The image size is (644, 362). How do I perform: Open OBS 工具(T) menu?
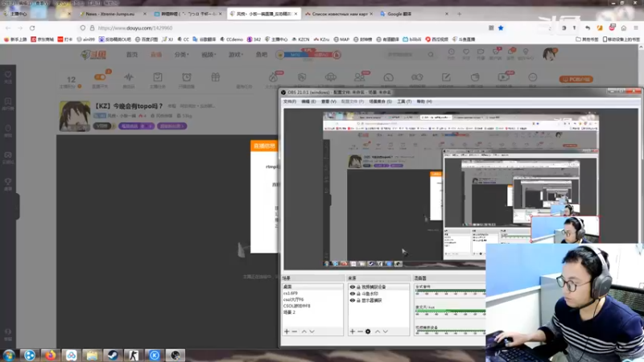coord(404,101)
